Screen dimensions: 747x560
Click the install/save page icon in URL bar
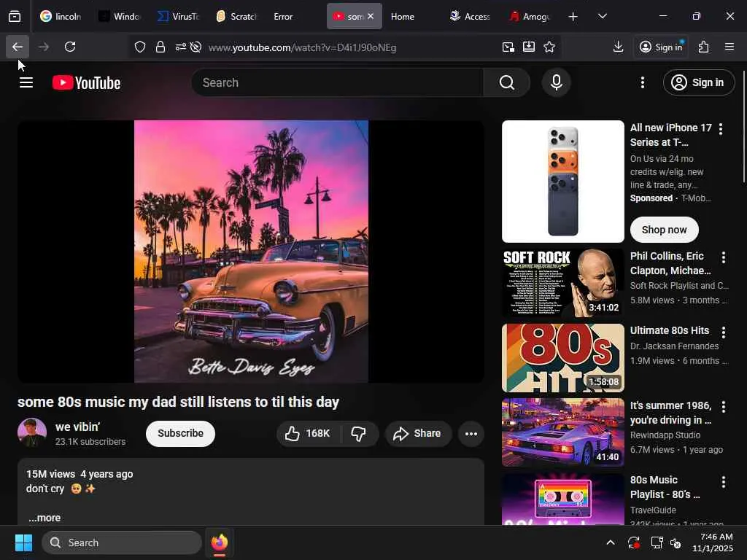coord(529,47)
